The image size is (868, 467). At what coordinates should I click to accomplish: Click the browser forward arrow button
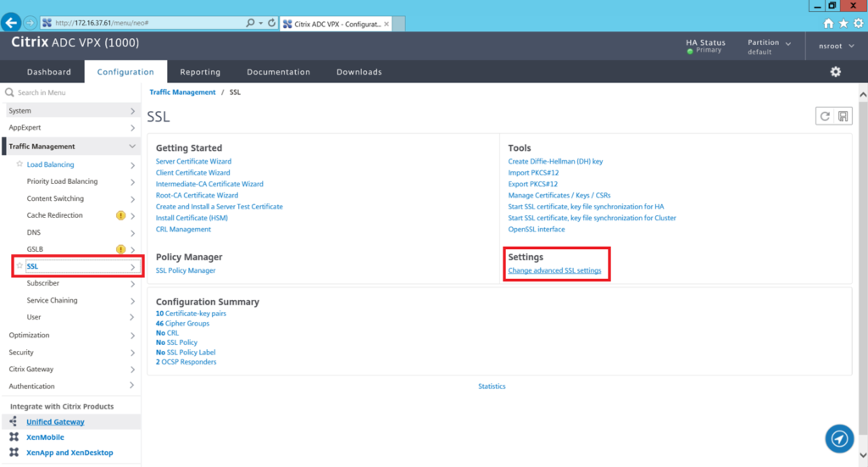click(30, 23)
